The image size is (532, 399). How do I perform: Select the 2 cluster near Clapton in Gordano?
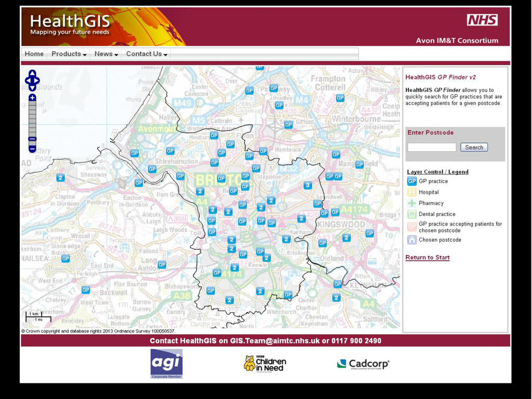coord(60,178)
